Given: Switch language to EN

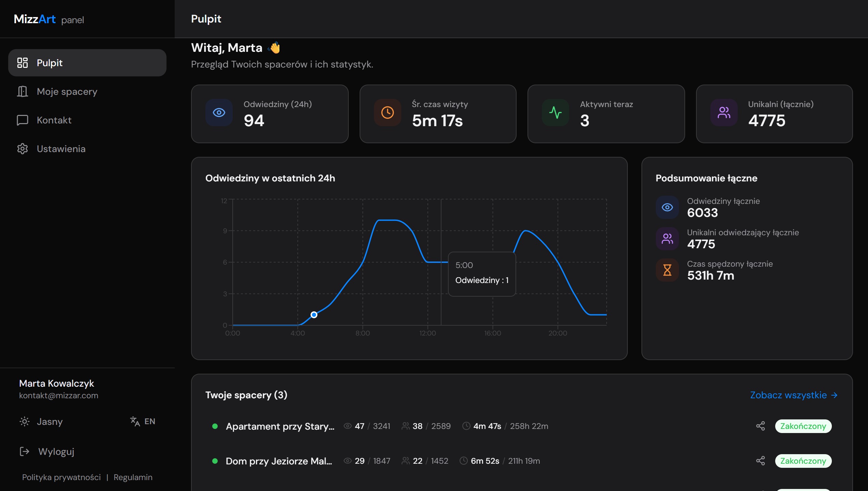Looking at the screenshot, I should pos(143,421).
